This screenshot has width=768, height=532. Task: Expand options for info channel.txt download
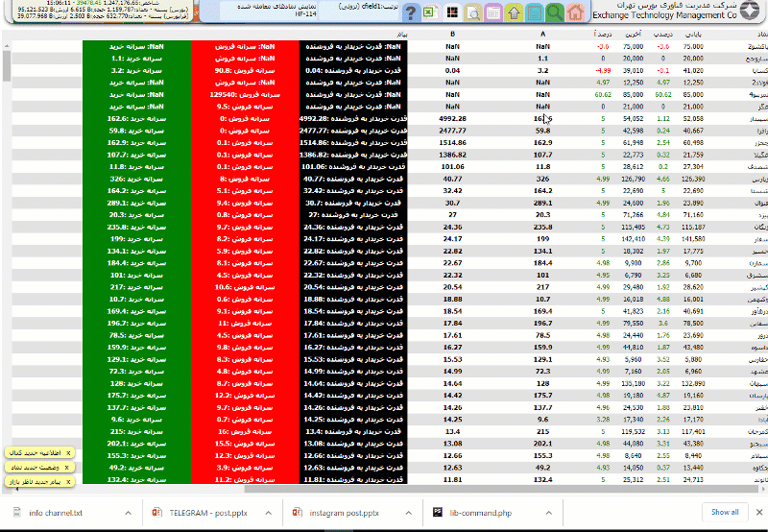[x=128, y=513]
